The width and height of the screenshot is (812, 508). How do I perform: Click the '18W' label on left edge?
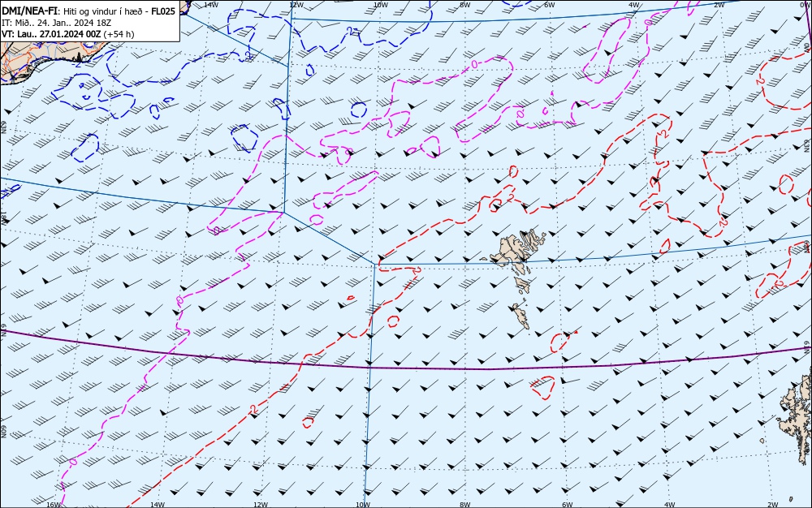click(x=3, y=217)
